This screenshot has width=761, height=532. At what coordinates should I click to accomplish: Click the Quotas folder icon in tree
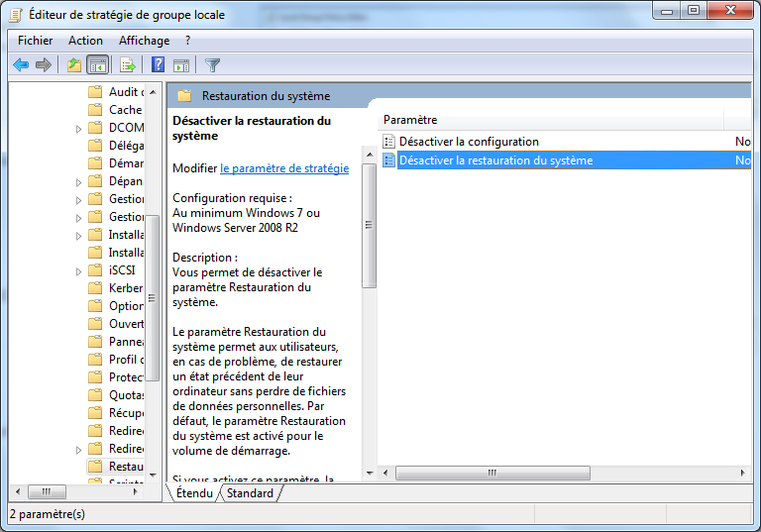95,395
